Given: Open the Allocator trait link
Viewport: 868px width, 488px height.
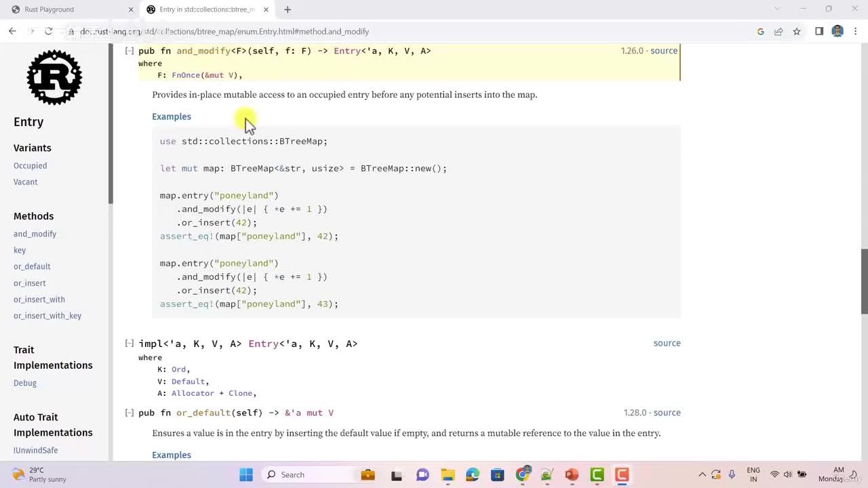Looking at the screenshot, I should pos(193,393).
